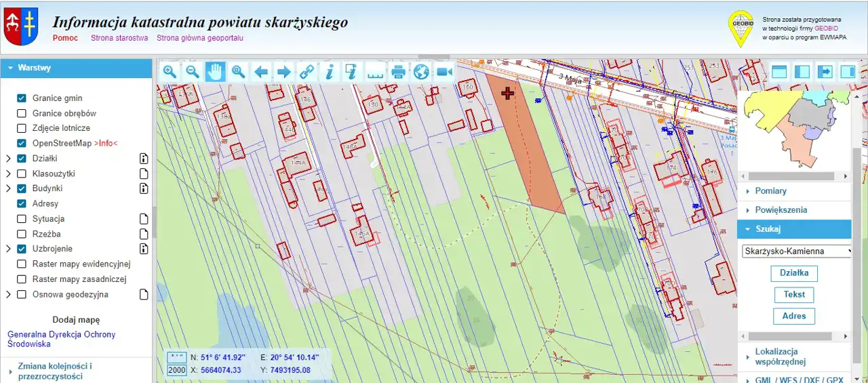This screenshot has width=868, height=383.
Task: Open the Strona starostwa link
Action: [119, 38]
